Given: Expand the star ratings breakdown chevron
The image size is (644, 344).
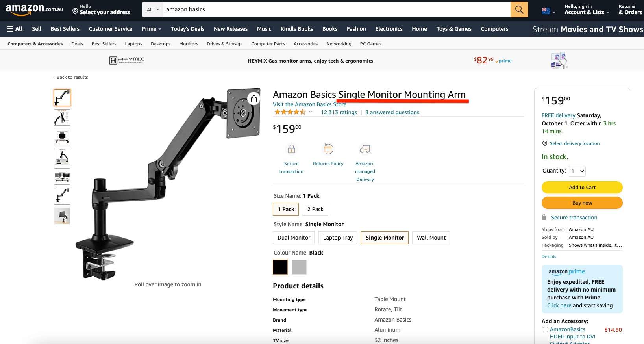Looking at the screenshot, I should 311,112.
